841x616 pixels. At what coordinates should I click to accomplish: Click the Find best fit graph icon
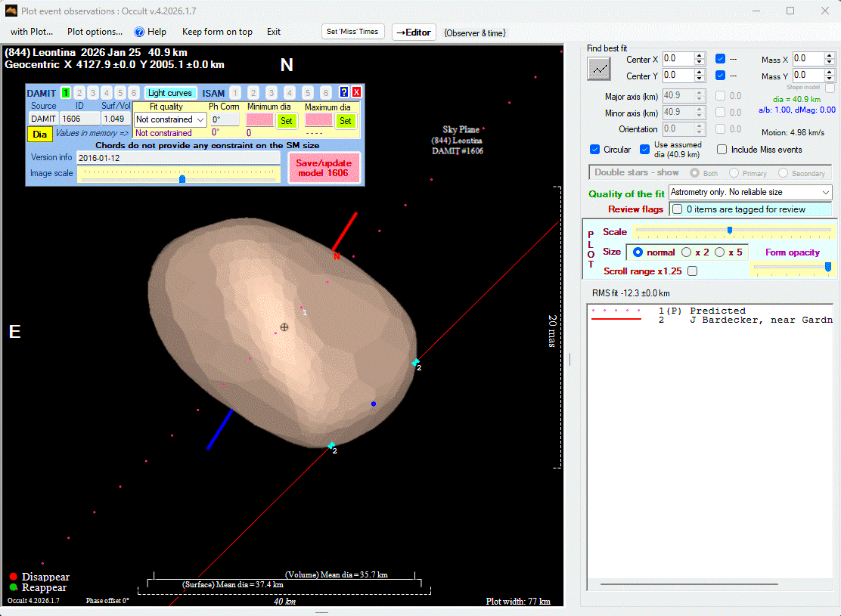pos(599,68)
